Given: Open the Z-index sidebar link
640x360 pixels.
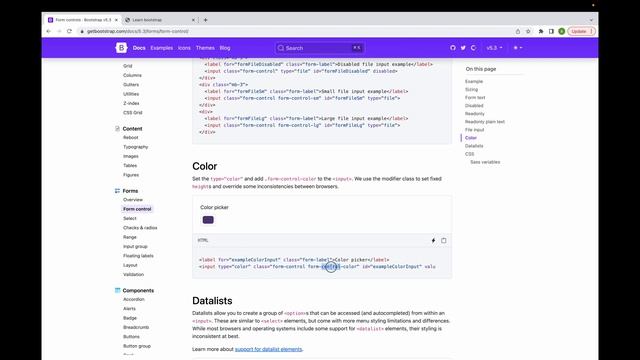Looking at the screenshot, I should point(131,103).
